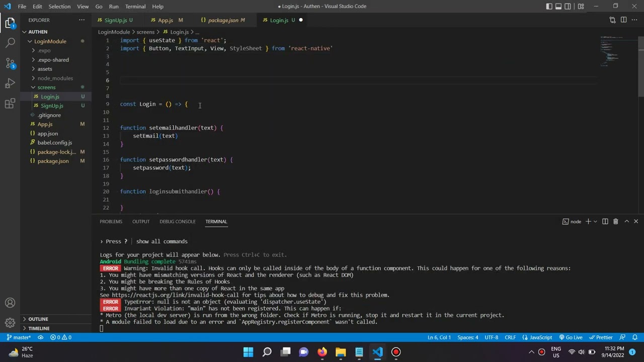Open Source Control view with 5 changes
This screenshot has width=644, height=362.
coord(10,63)
